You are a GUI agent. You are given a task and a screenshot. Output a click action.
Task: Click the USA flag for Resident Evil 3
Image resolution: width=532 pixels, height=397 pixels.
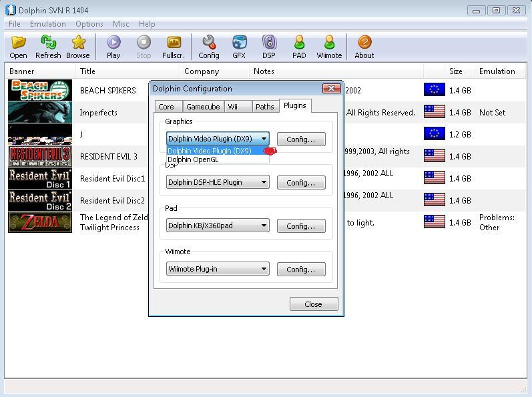(435, 156)
